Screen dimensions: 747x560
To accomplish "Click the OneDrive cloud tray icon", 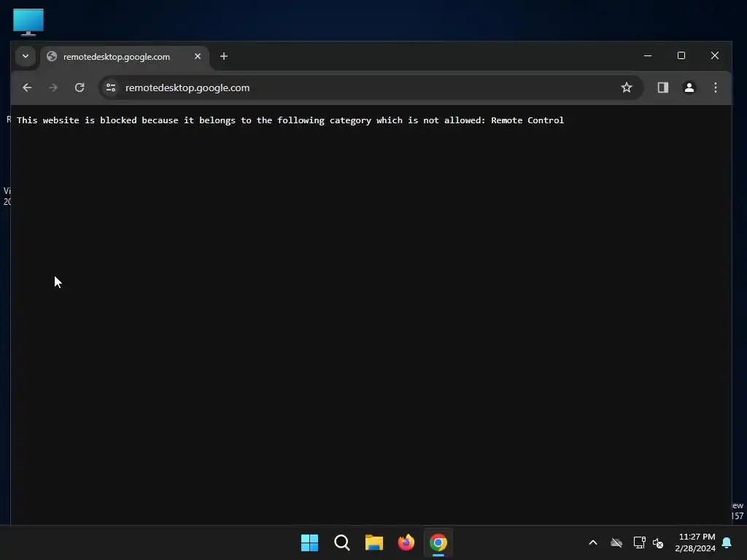I will [616, 542].
